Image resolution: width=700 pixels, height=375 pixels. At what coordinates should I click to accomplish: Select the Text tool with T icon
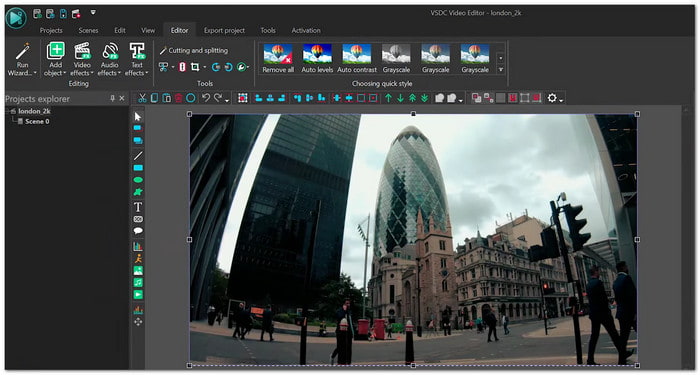(138, 207)
